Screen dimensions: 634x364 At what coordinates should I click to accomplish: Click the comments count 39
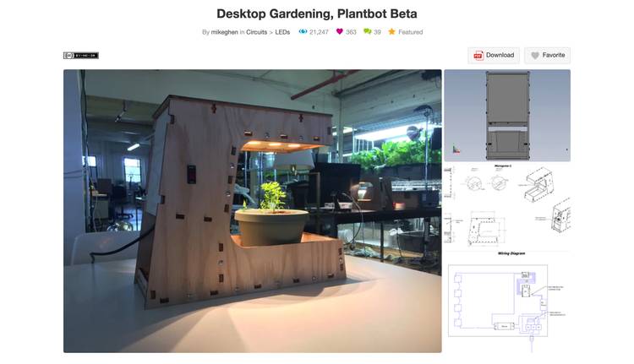[x=377, y=32]
